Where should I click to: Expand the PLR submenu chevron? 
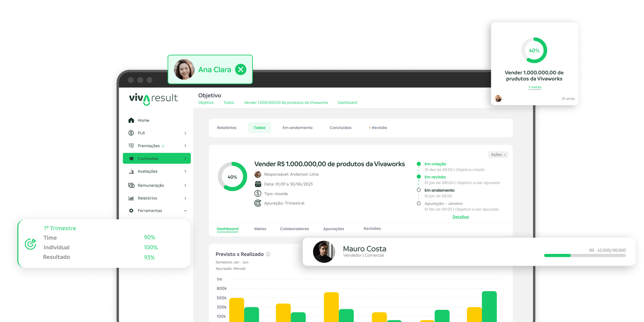pos(185,133)
